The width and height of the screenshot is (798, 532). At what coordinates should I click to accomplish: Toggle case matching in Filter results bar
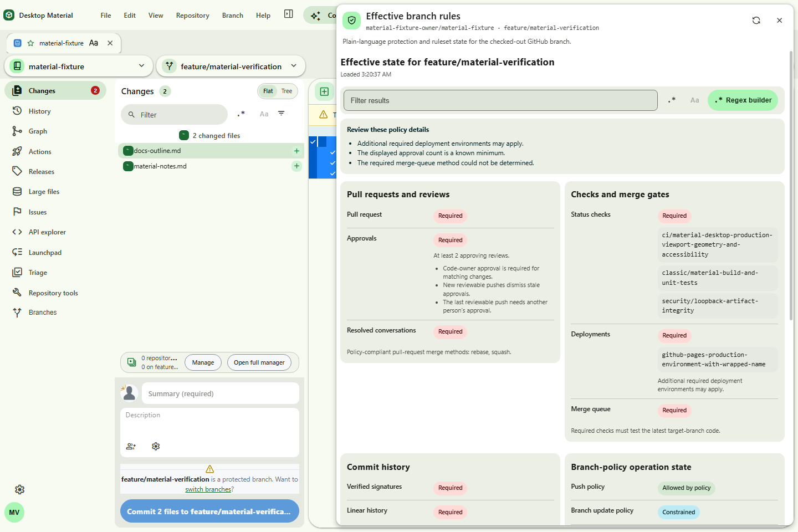pyautogui.click(x=695, y=100)
